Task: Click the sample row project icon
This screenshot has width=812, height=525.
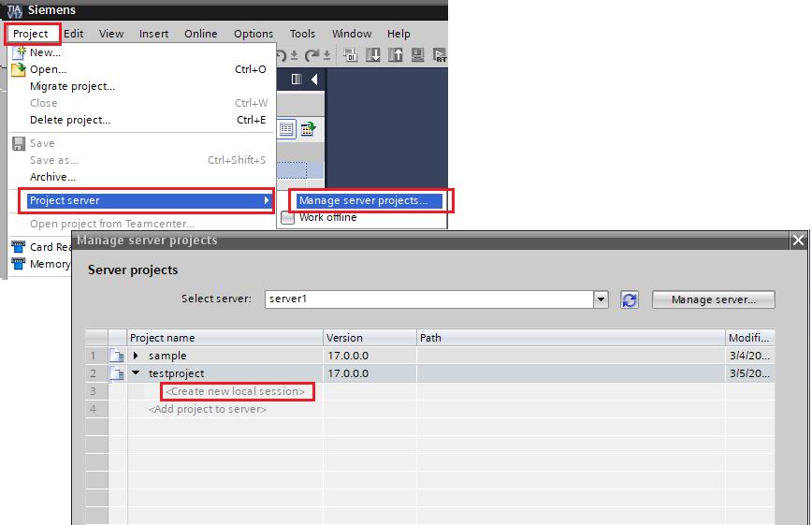Action: click(x=117, y=356)
